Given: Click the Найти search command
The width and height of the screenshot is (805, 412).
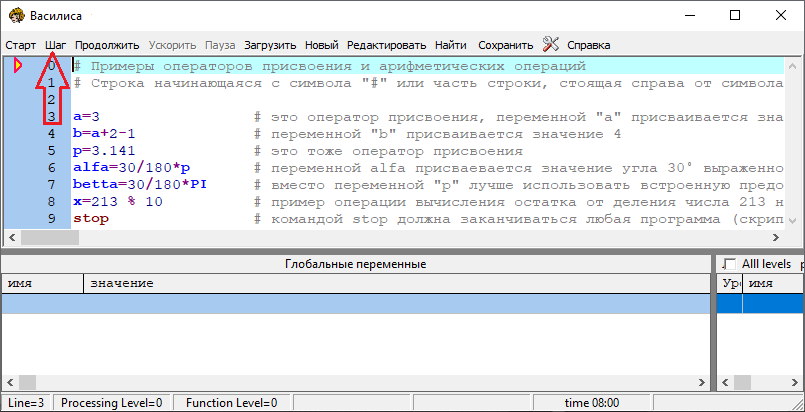Looking at the screenshot, I should coord(451,45).
